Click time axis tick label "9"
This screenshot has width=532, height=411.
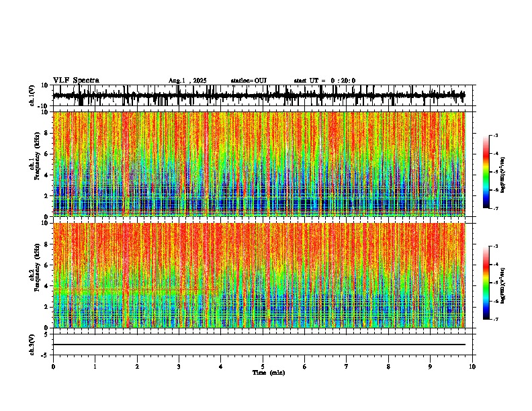(430, 367)
